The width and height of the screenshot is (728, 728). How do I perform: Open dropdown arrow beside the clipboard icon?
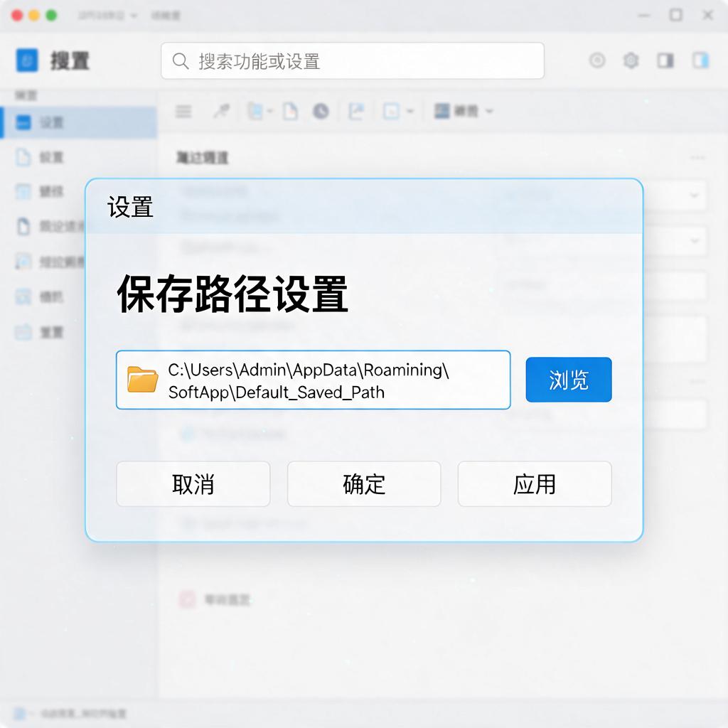(x=269, y=112)
